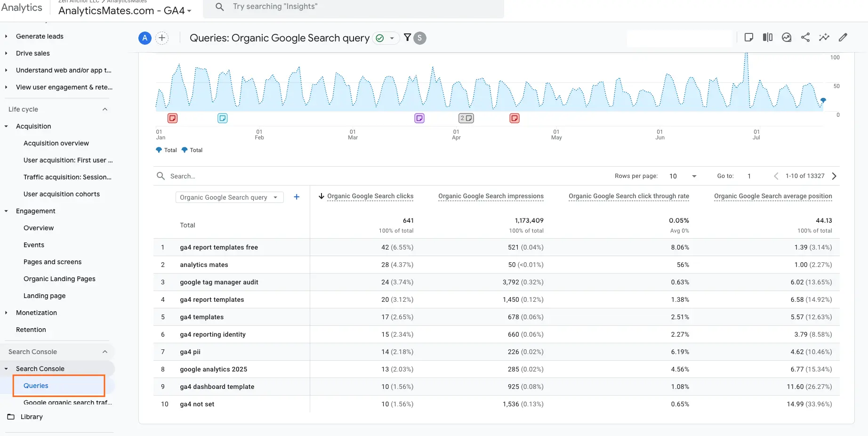Open the S segment avatar badge
The width and height of the screenshot is (868, 436).
[420, 38]
